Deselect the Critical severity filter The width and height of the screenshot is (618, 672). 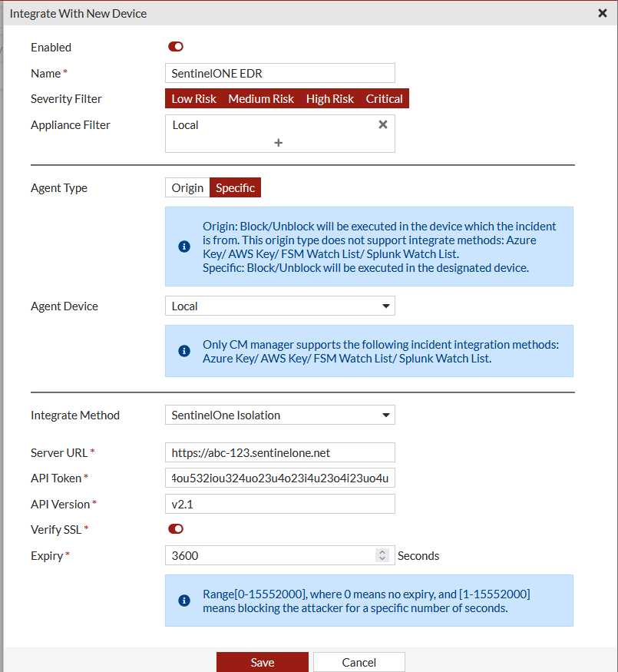[x=384, y=98]
